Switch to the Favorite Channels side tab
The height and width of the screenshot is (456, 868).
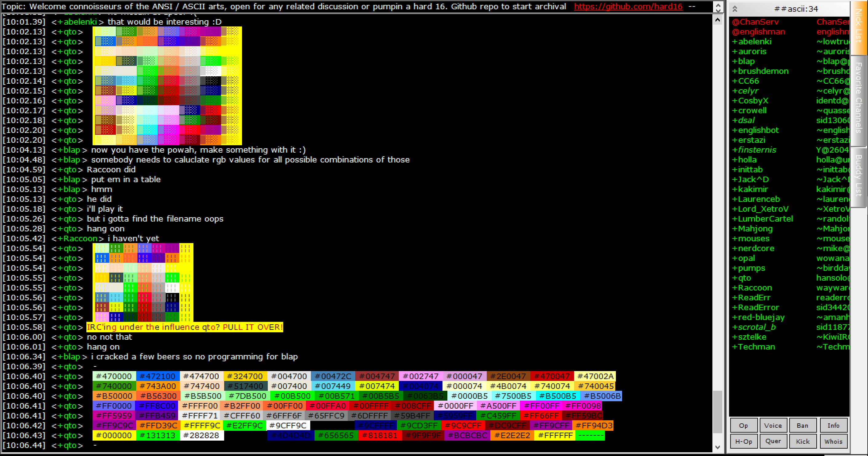(858, 101)
